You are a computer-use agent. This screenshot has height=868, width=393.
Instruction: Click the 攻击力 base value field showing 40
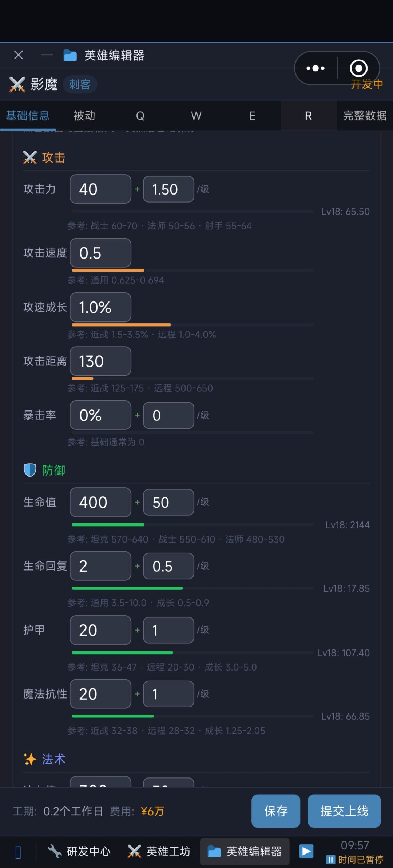[x=100, y=189]
